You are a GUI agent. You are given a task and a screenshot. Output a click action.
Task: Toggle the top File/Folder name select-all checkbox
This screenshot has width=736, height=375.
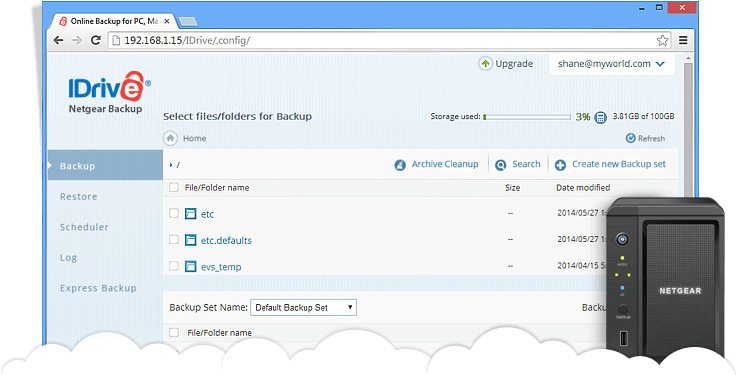174,187
